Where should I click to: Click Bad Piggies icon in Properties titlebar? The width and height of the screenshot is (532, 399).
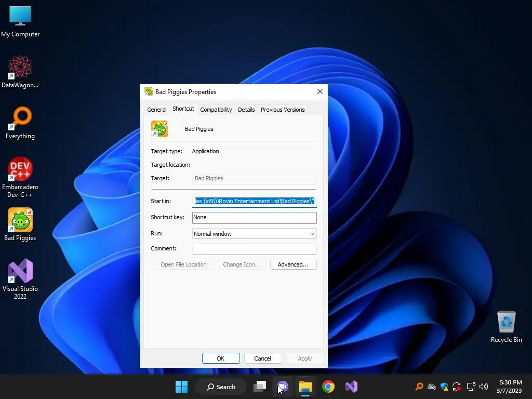148,91
